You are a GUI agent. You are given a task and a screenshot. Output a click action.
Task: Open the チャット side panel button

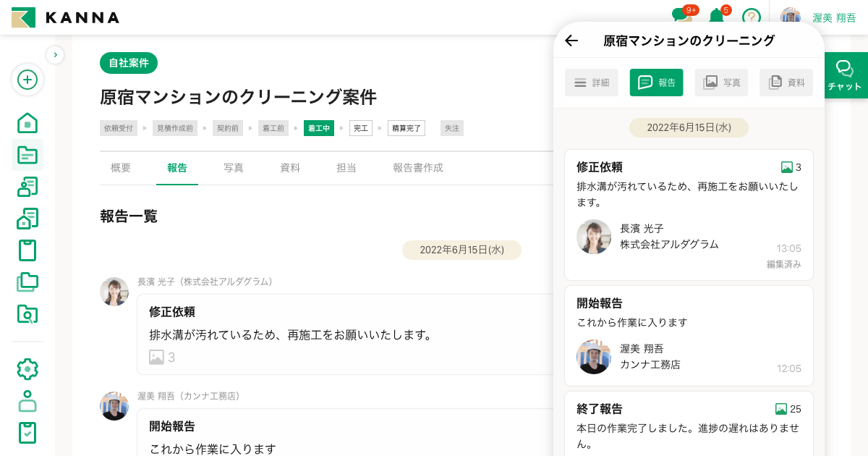pos(845,75)
